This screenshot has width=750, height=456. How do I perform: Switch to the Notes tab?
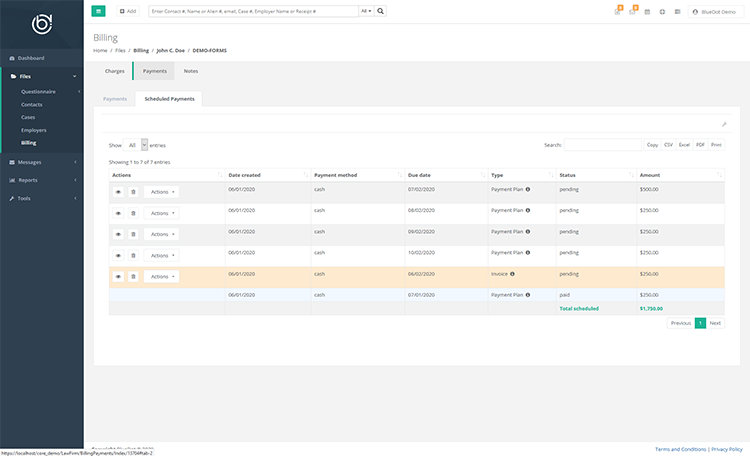click(191, 71)
